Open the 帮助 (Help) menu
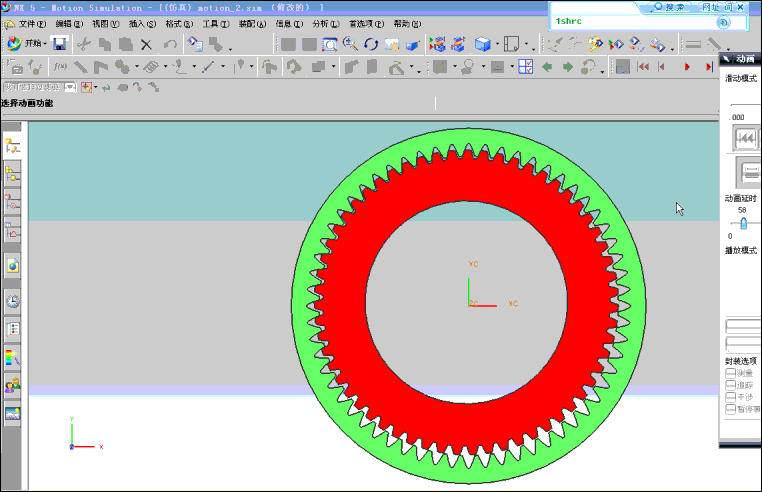This screenshot has height=492, width=762. [407, 24]
